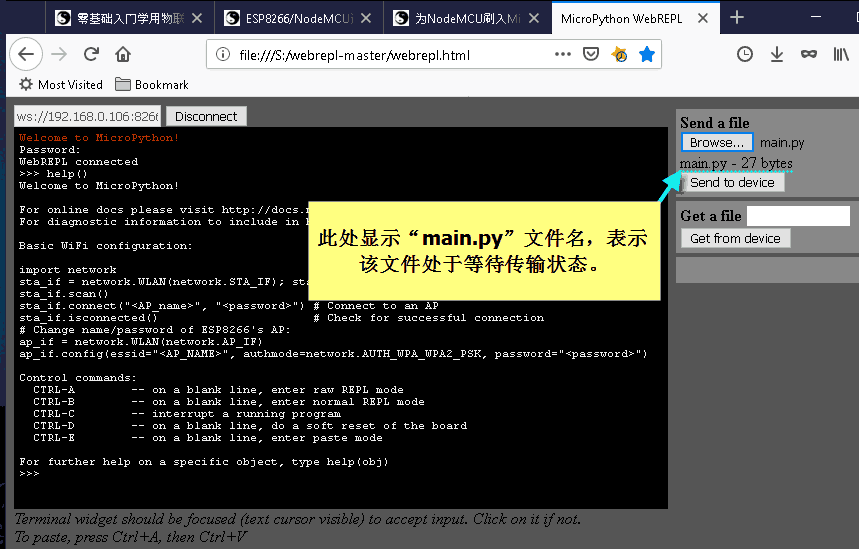Click the forward navigation arrow
The height and width of the screenshot is (549, 859).
click(x=59, y=54)
